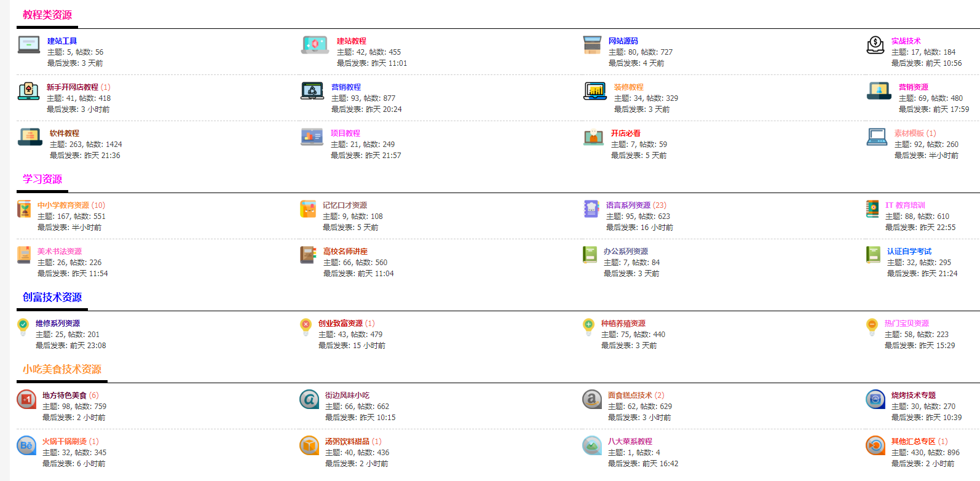
Task: Open the 新手开网店教程 forum link
Action: (73, 87)
